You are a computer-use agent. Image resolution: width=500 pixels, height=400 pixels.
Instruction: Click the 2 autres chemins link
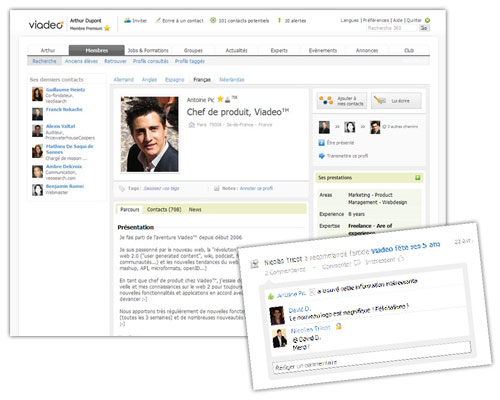click(x=402, y=127)
